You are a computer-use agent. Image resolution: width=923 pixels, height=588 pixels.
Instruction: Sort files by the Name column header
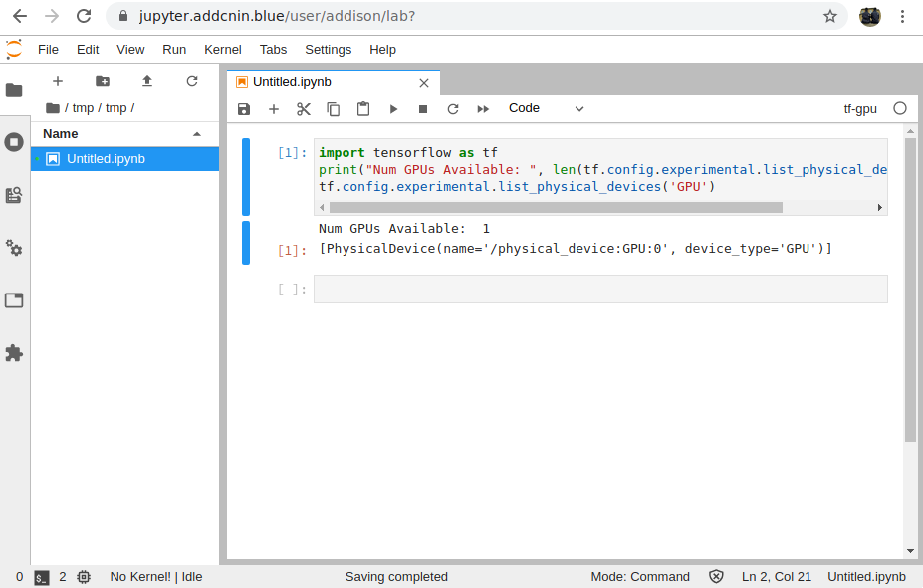coord(124,134)
